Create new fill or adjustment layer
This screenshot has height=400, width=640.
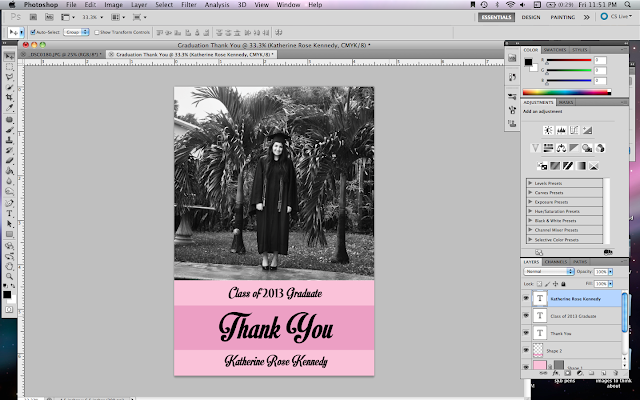click(x=580, y=373)
